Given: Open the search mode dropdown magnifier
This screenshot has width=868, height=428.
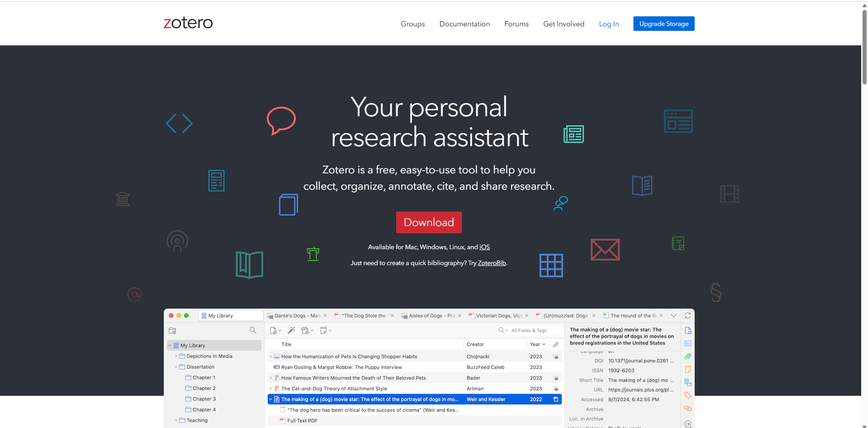Looking at the screenshot, I should (503, 330).
